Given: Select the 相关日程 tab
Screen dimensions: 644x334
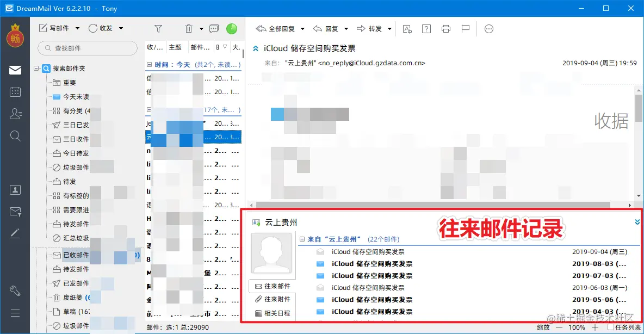Looking at the screenshot, I should point(273,313).
